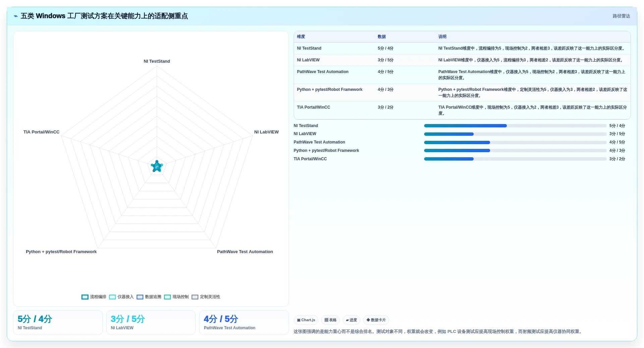
Task: Click the 说明 column header
Action: (443, 37)
